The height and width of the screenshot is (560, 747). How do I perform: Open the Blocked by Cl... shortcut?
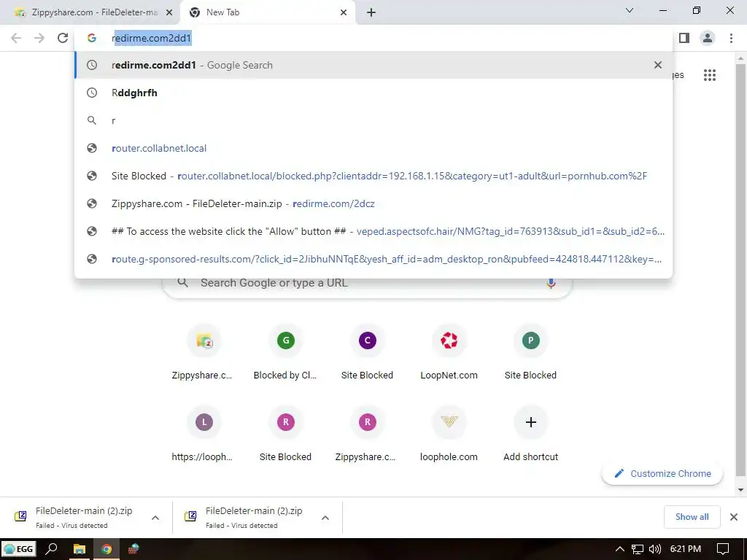point(285,351)
